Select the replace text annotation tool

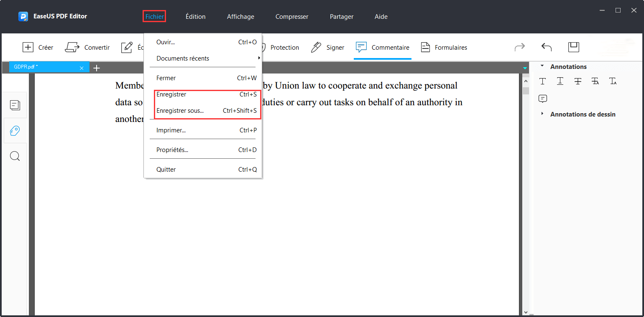tap(595, 81)
